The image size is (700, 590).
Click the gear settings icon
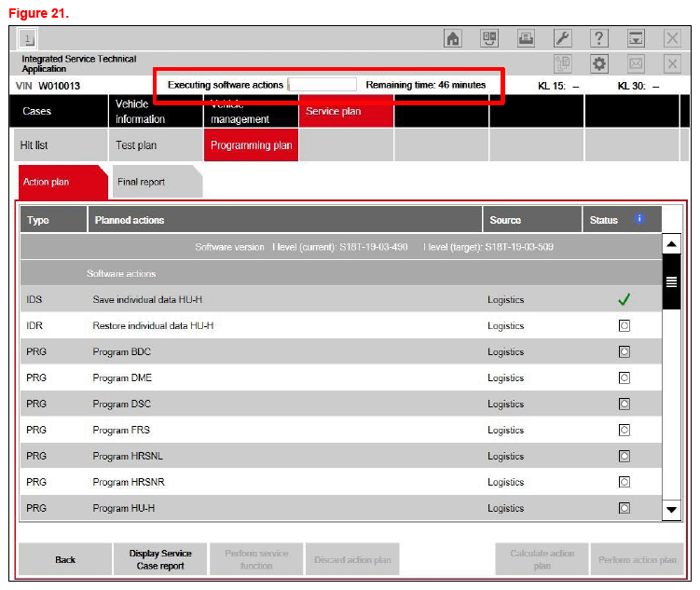[x=599, y=64]
